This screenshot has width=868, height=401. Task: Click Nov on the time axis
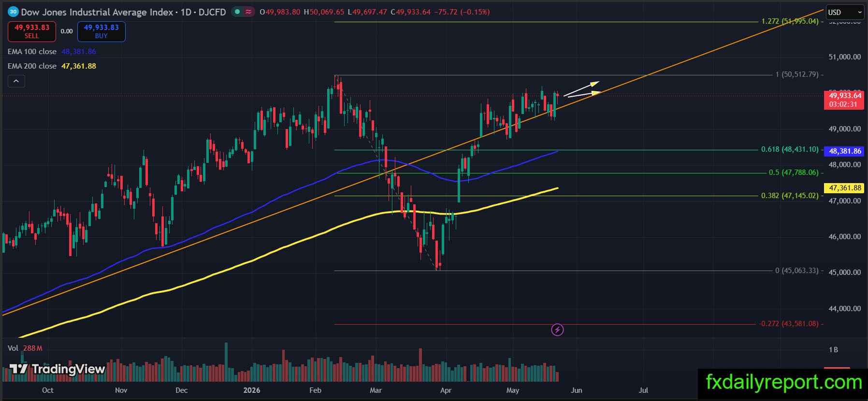(x=121, y=390)
